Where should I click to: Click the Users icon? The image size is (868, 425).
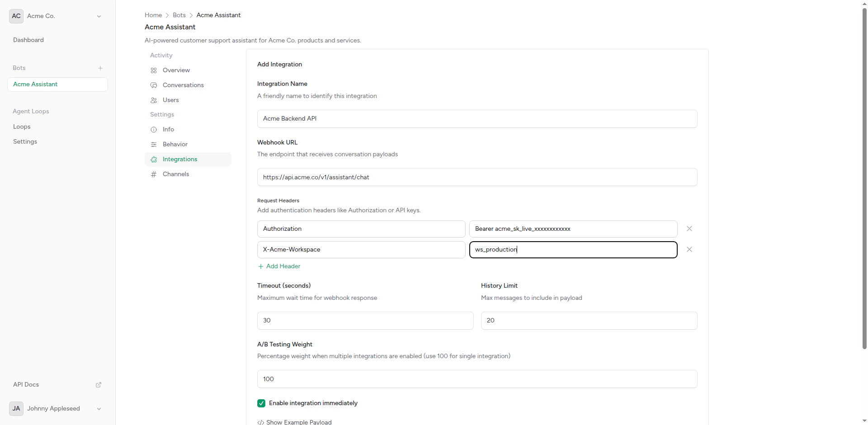coord(154,100)
